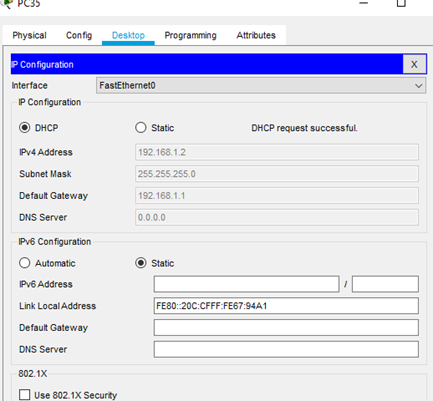Switch to the Config tab
Screen dimensions: 433x401
(x=79, y=35)
